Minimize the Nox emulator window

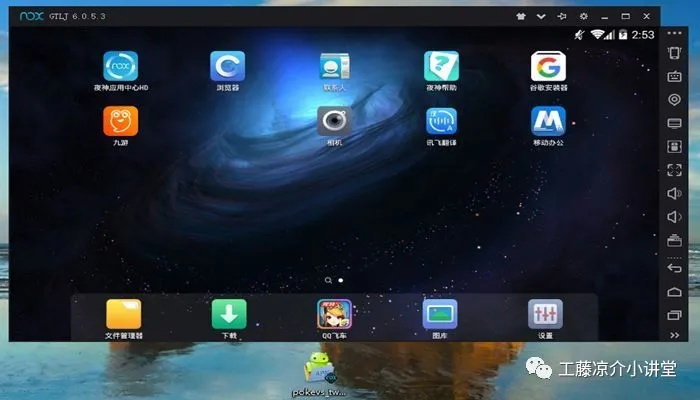pyautogui.click(x=604, y=17)
